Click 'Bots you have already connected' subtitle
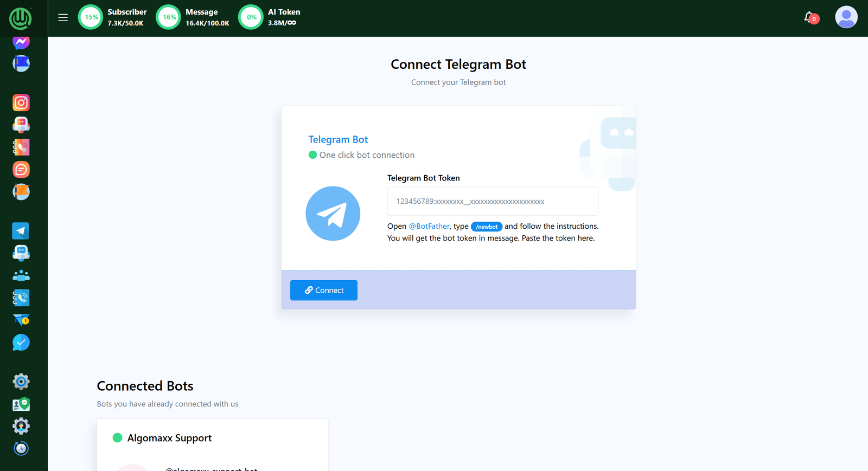The height and width of the screenshot is (471, 868). click(168, 404)
